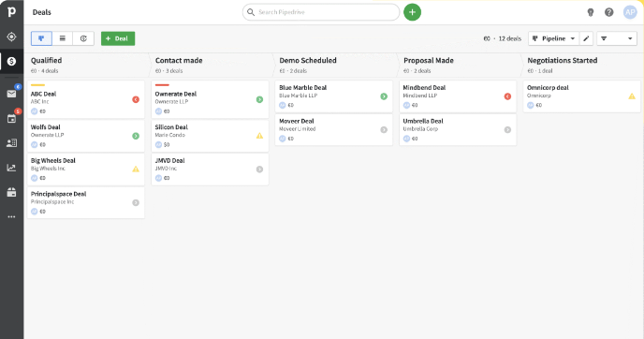Open the AP user avatar menu
This screenshot has height=339, width=644.
pos(630,12)
